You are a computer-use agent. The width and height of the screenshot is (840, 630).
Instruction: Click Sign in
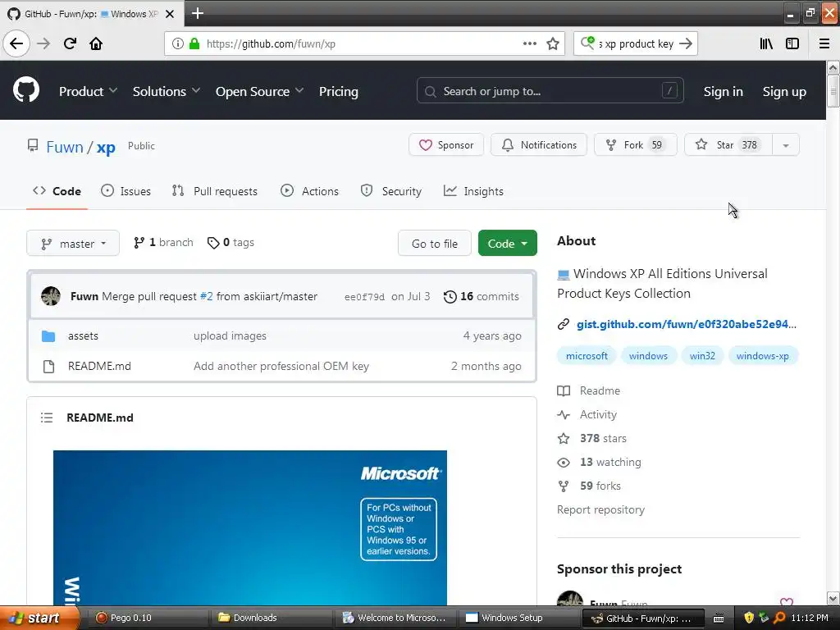(724, 92)
